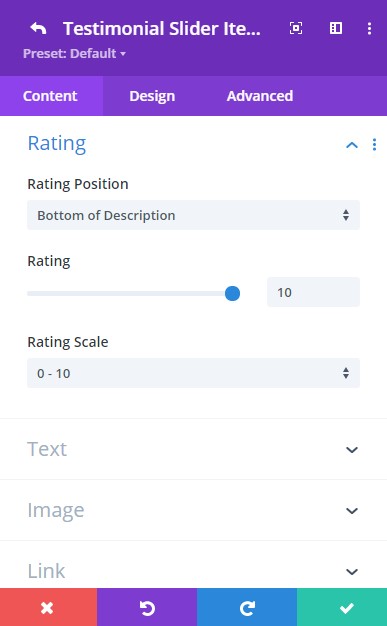The width and height of the screenshot is (387, 626).
Task: Switch to the Design tab
Action: 152,96
